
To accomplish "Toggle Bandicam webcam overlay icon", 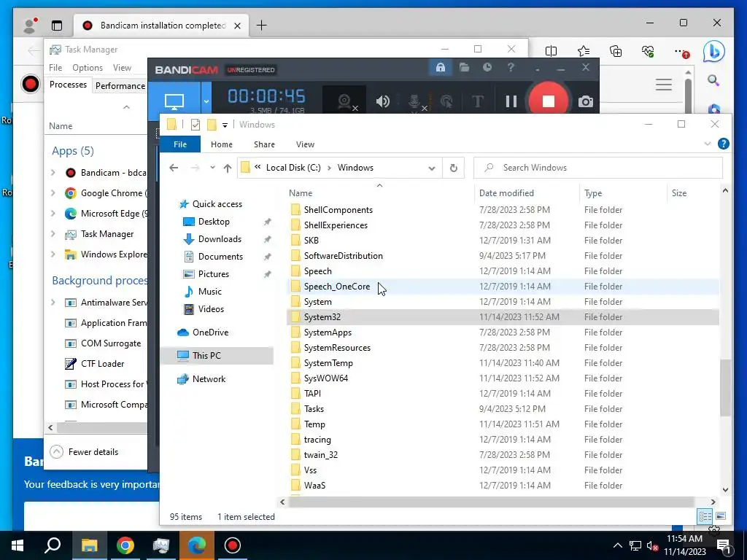I will 344,101.
